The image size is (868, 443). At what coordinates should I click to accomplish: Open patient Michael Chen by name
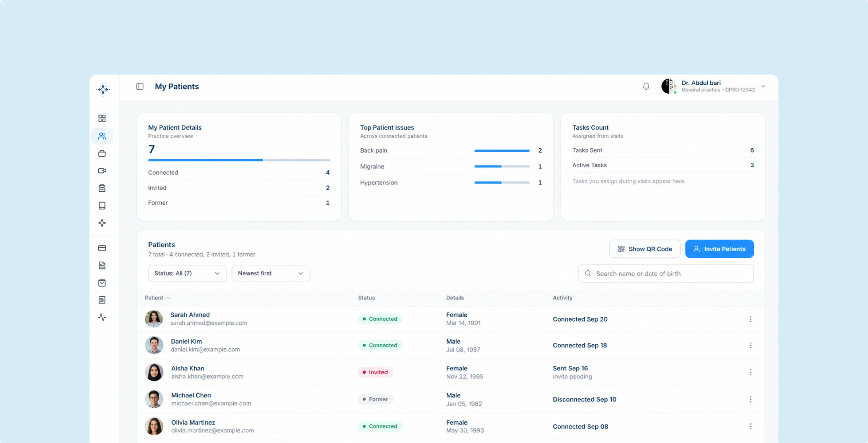click(x=191, y=395)
